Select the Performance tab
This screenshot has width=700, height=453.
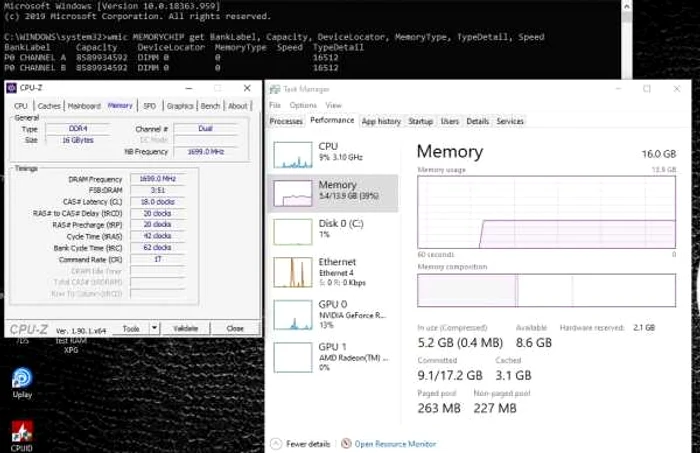click(x=332, y=121)
